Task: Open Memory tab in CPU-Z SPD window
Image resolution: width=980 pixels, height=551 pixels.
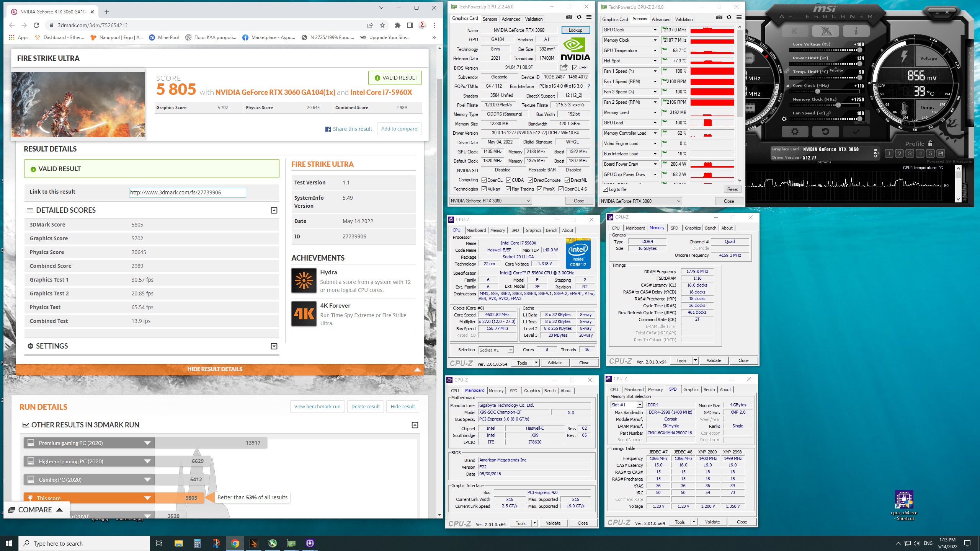Action: [x=655, y=390]
